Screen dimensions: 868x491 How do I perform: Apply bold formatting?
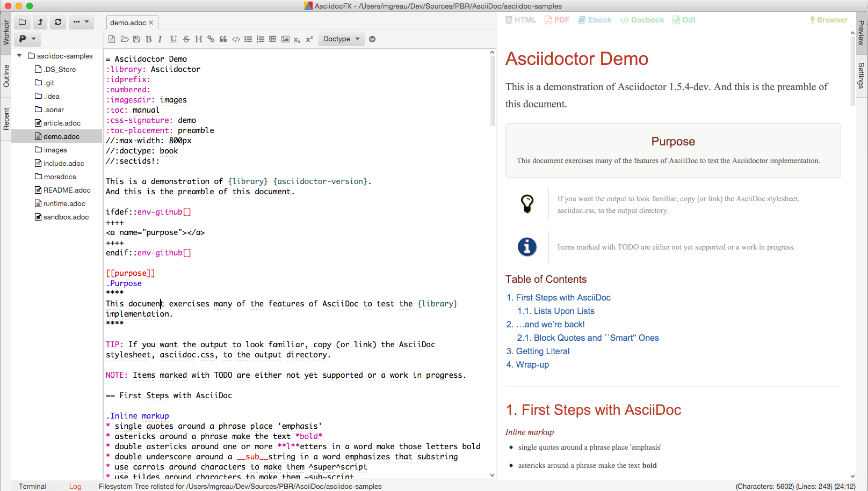pos(149,39)
